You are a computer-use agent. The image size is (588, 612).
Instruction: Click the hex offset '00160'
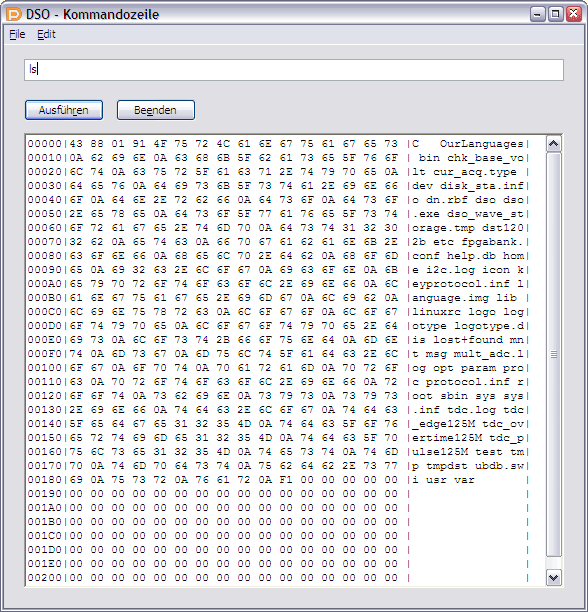[44, 452]
